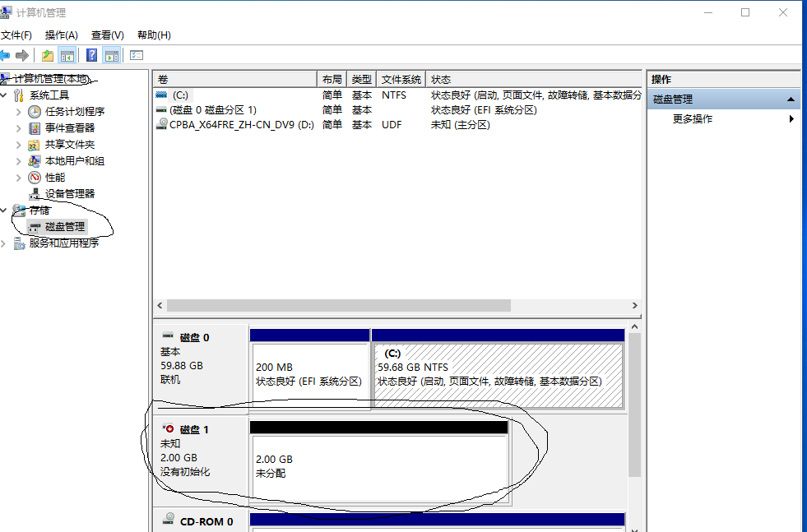The width and height of the screenshot is (807, 532).
Task: Select 计算机管理(本地) root node
Action: tap(52, 79)
